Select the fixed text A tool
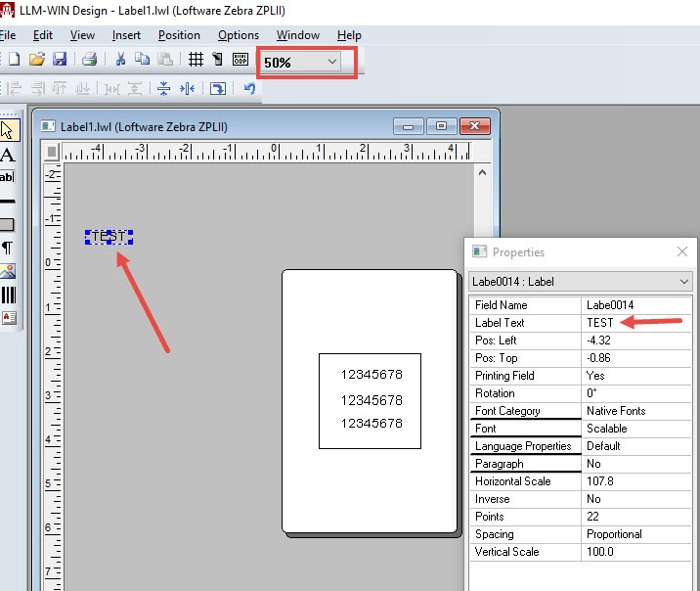Viewport: 700px width, 591px height. (x=8, y=155)
